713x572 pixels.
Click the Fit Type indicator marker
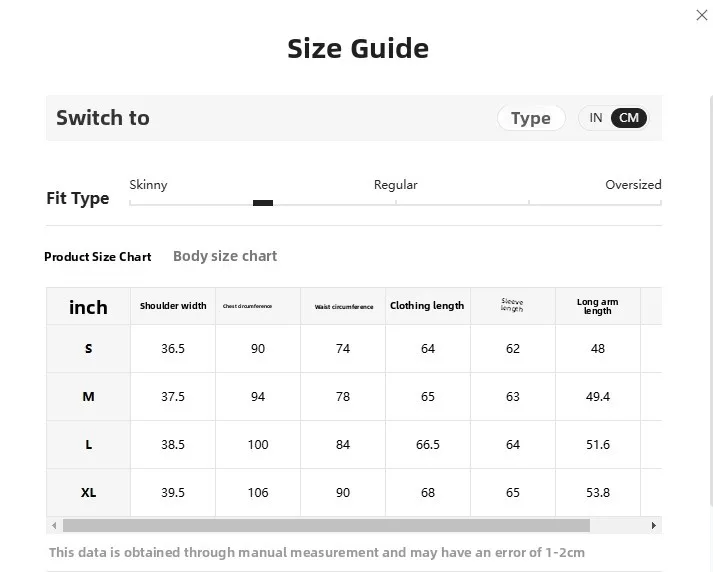(263, 203)
